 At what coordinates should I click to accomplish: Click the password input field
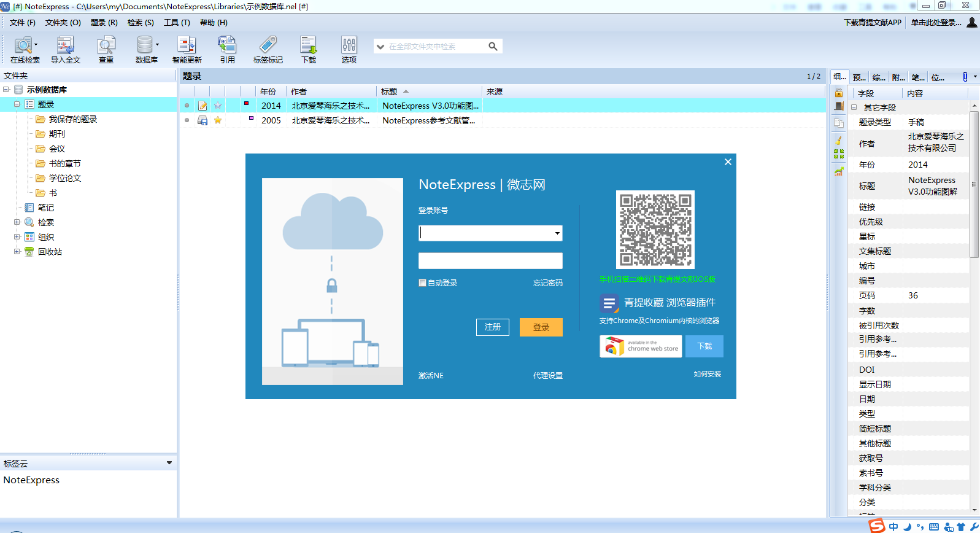pyautogui.click(x=490, y=261)
